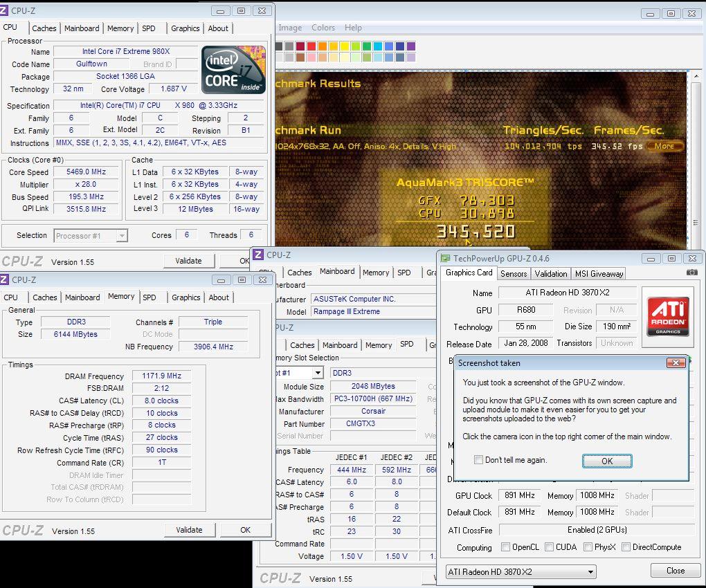Screen dimensions: 706x588
Task: Open the Validation tab in GPU-Z
Action: (x=551, y=273)
